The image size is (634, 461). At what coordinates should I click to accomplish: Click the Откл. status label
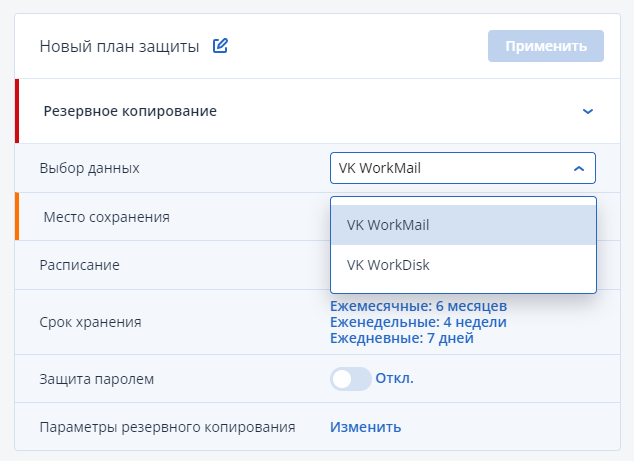[x=395, y=379]
